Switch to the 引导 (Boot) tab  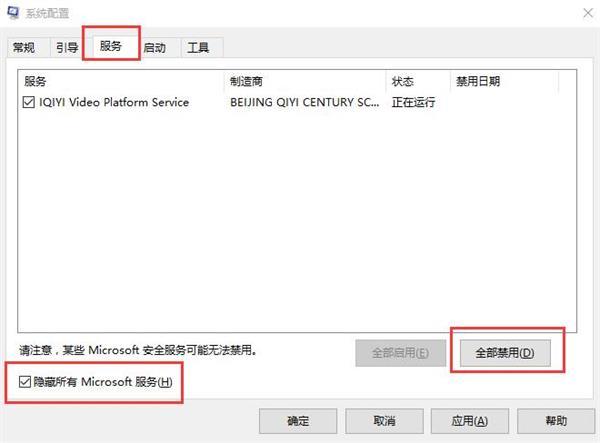(x=67, y=47)
